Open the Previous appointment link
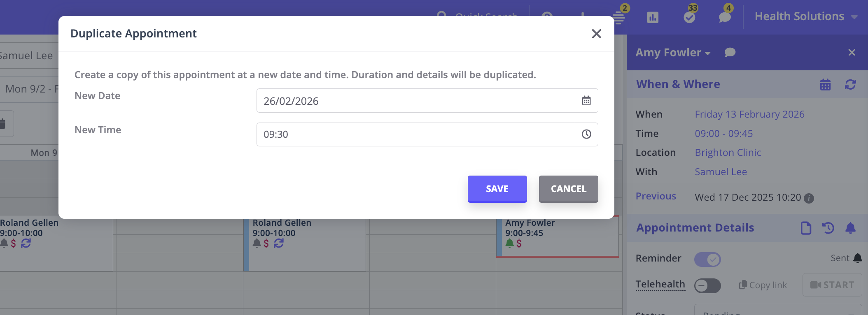The height and width of the screenshot is (315, 868). [656, 197]
